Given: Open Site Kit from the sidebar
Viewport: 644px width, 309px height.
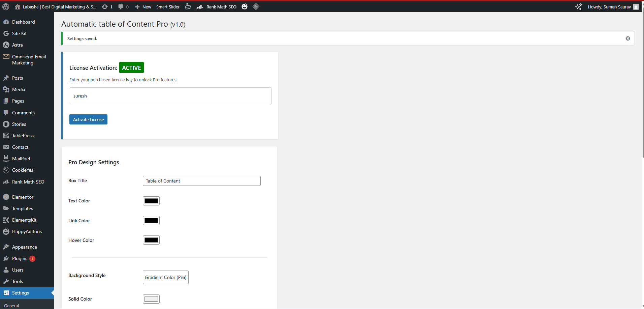Looking at the screenshot, I should point(19,33).
